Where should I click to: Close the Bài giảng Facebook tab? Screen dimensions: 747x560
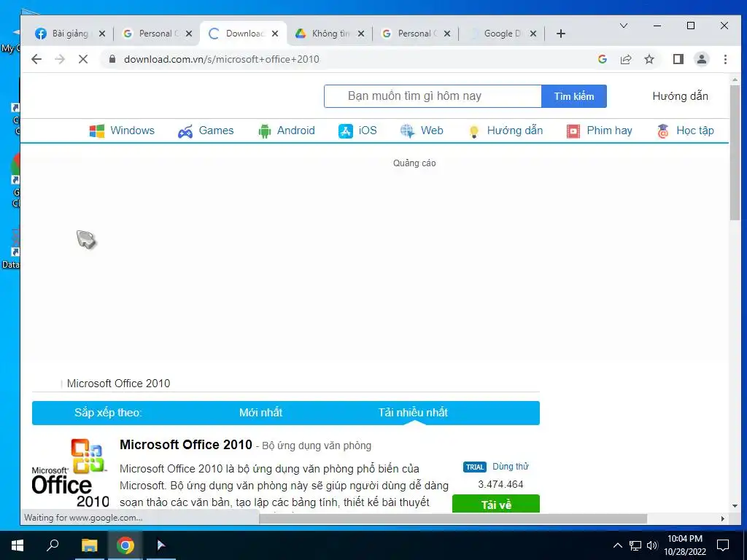[x=101, y=34]
